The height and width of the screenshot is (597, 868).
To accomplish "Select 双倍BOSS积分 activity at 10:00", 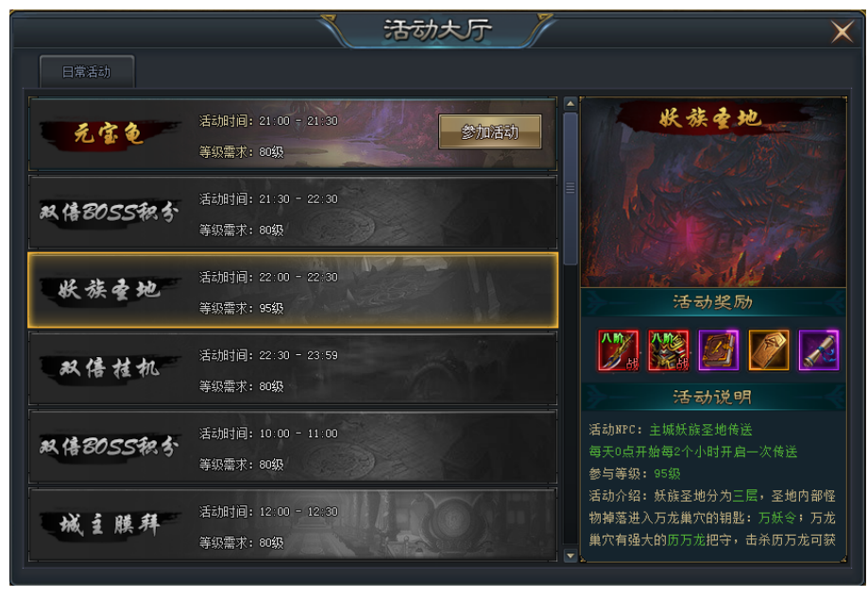I will [293, 447].
